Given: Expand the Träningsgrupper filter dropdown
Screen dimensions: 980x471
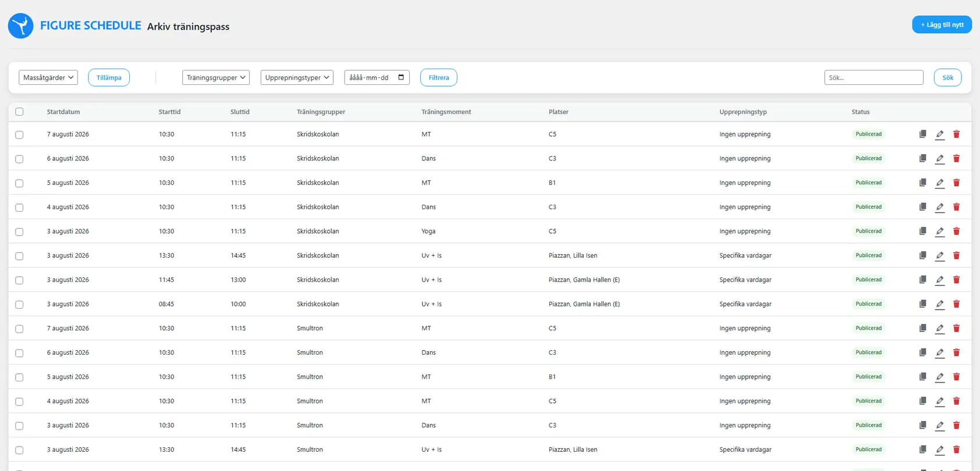Looking at the screenshot, I should click(x=216, y=77).
